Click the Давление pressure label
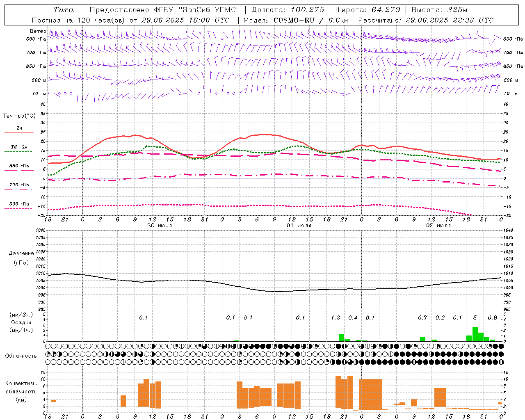 [21, 253]
